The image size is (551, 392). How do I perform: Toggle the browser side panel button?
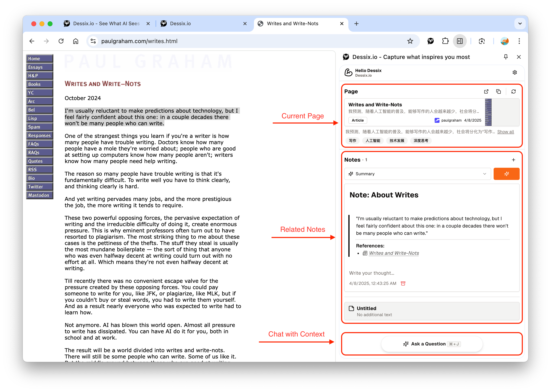click(460, 41)
